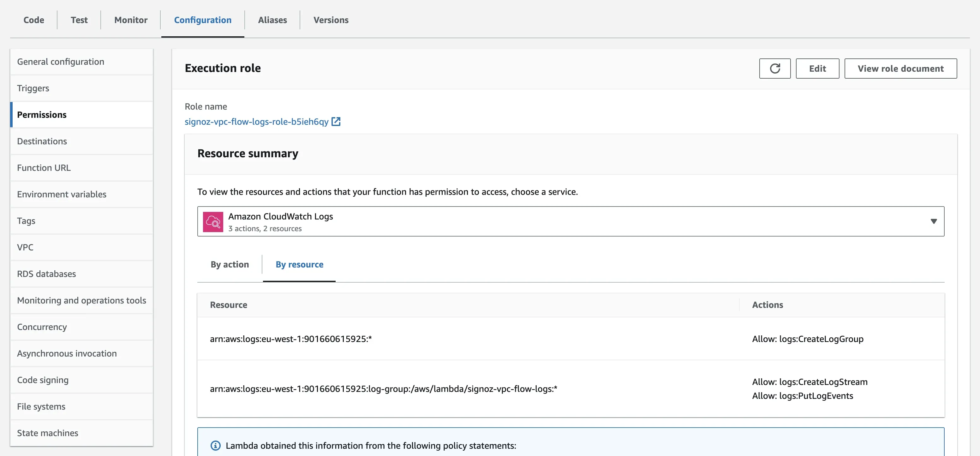Image resolution: width=980 pixels, height=456 pixels.
Task: Click the Edit button for execution role
Action: click(817, 68)
